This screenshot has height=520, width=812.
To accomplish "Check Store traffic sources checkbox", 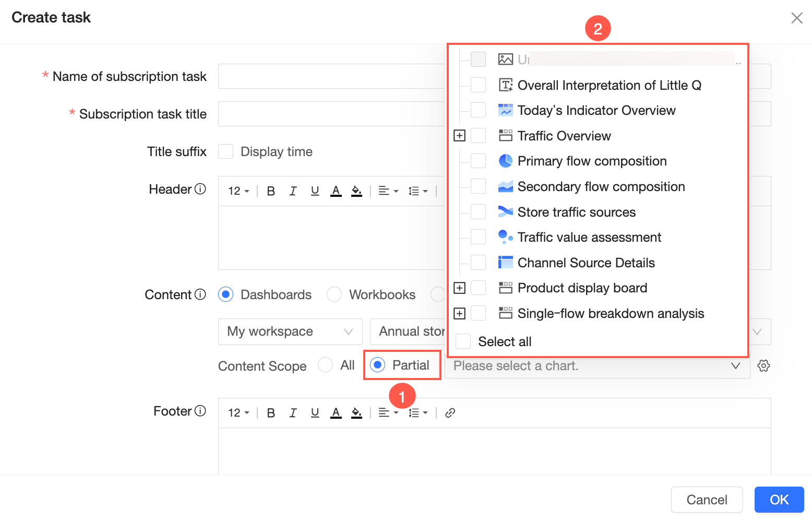I will click(x=478, y=211).
